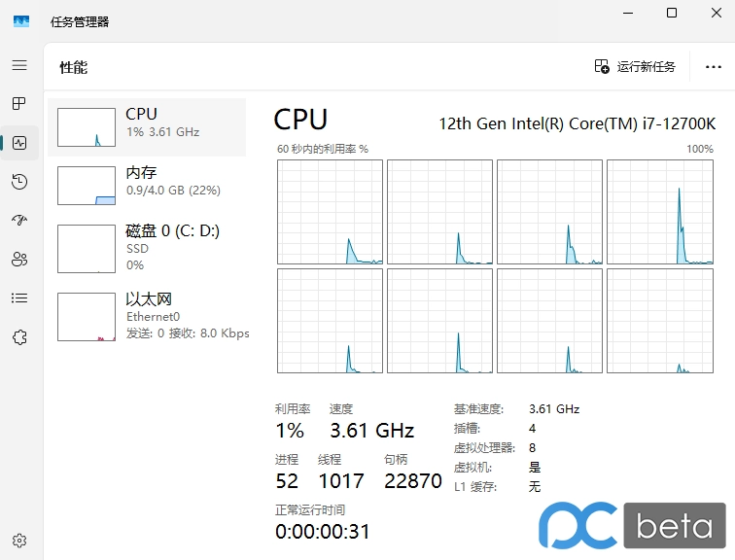Open the App history page icon
The height and width of the screenshot is (560, 735).
coord(19,182)
